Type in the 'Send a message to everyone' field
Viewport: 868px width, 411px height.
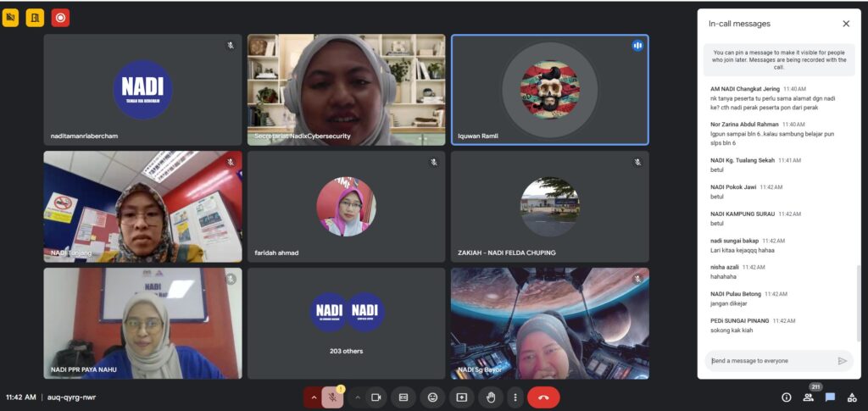coord(767,361)
